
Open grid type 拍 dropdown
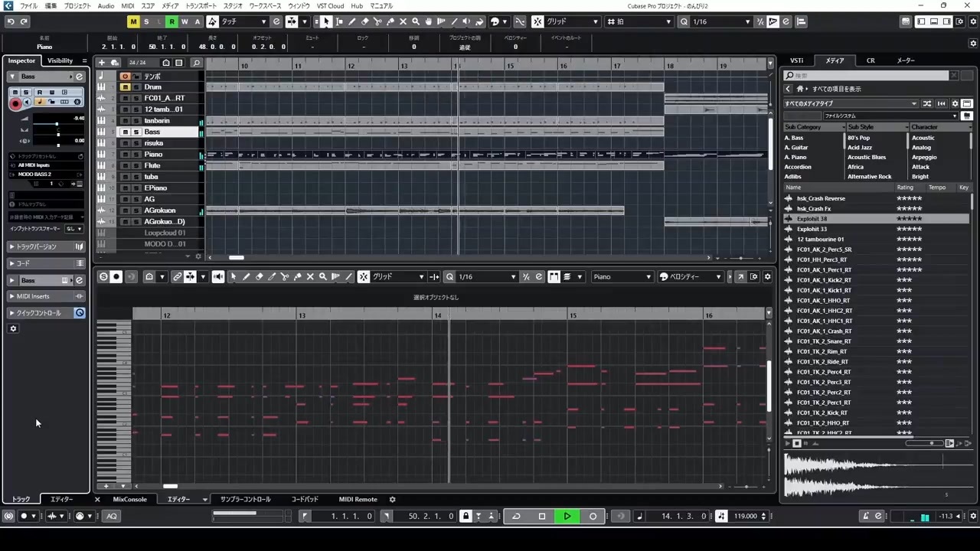tap(639, 21)
